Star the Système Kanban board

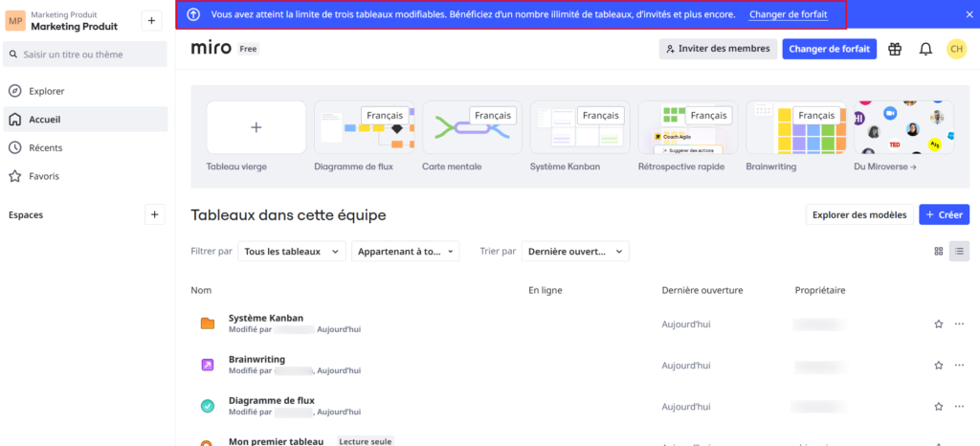[x=939, y=324]
